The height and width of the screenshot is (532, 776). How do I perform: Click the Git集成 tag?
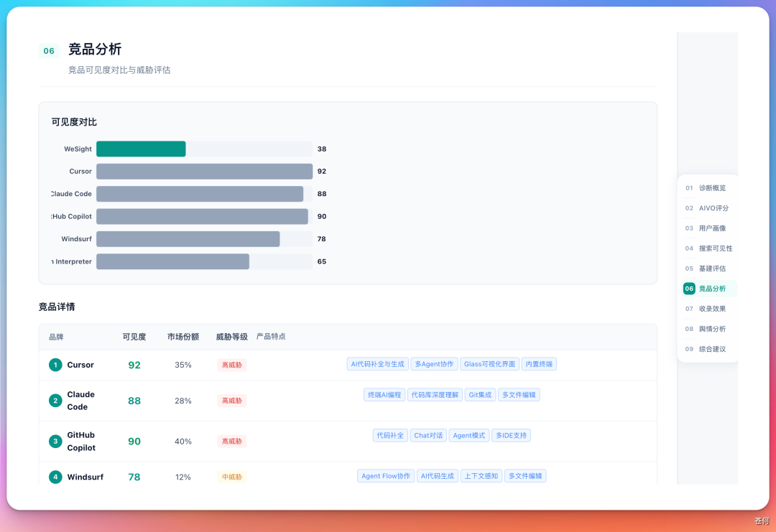point(480,395)
